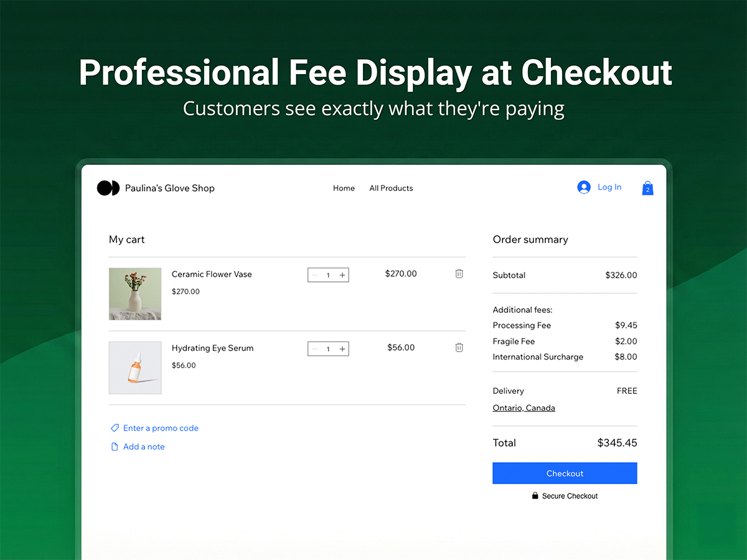Open the shopping cart bag icon
The image size is (747, 560).
point(647,188)
